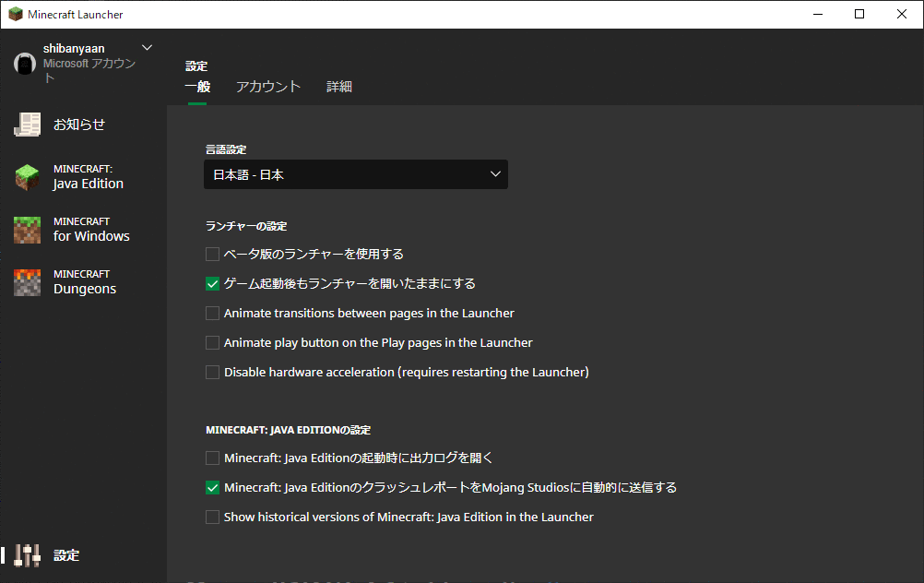Enable the beta launcher checkbox
The width and height of the screenshot is (924, 583).
(x=212, y=254)
